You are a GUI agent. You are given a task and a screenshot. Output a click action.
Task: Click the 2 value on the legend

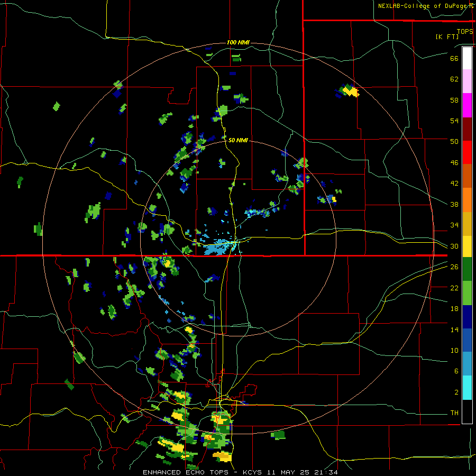456,392
